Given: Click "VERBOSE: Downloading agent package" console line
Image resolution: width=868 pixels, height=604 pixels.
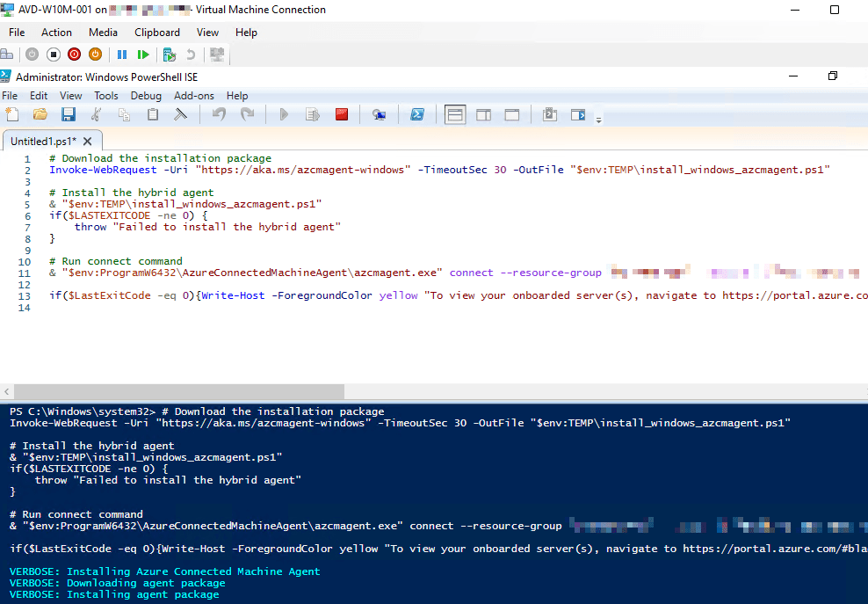Looking at the screenshot, I should click(x=118, y=583).
